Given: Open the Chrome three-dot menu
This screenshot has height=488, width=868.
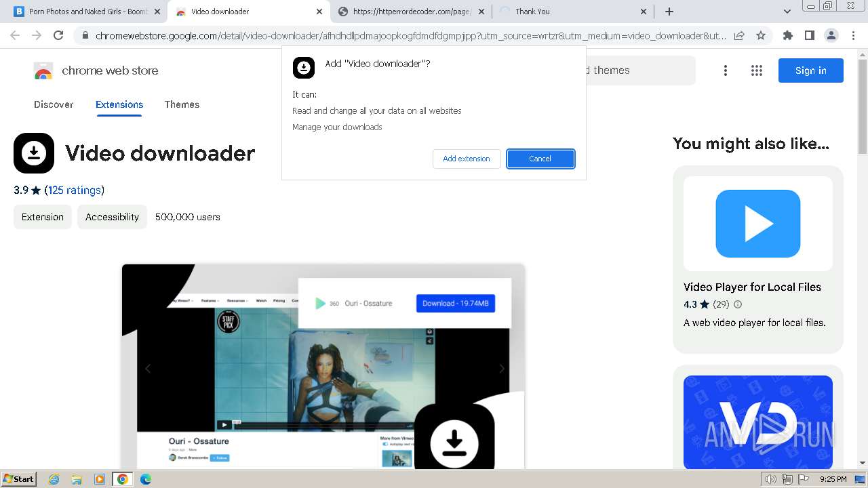Looking at the screenshot, I should tap(852, 35).
